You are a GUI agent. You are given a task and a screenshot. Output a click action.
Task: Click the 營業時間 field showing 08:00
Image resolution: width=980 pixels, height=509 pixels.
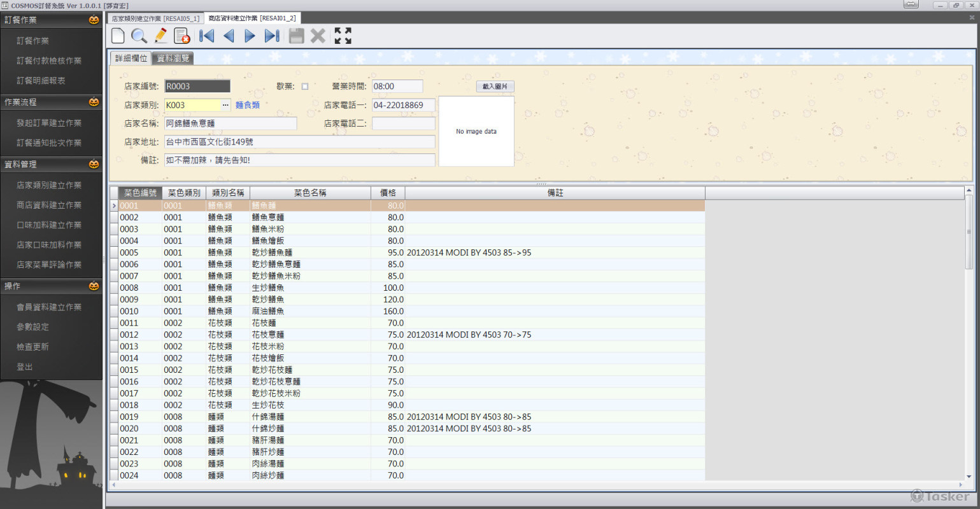point(397,87)
